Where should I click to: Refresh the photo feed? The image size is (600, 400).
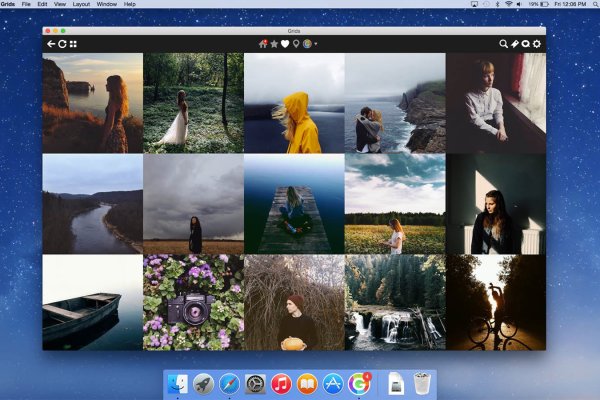[x=62, y=44]
